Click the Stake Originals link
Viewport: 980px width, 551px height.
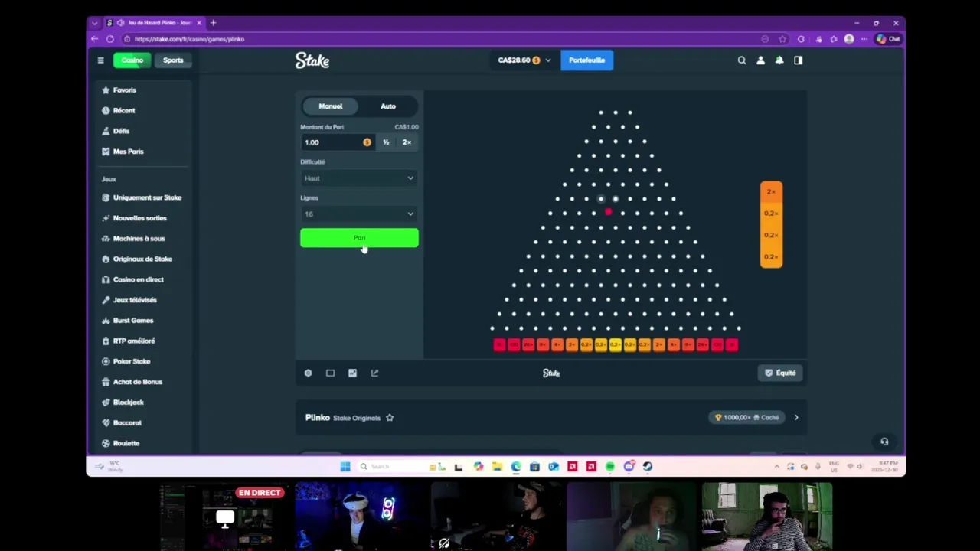coord(357,418)
